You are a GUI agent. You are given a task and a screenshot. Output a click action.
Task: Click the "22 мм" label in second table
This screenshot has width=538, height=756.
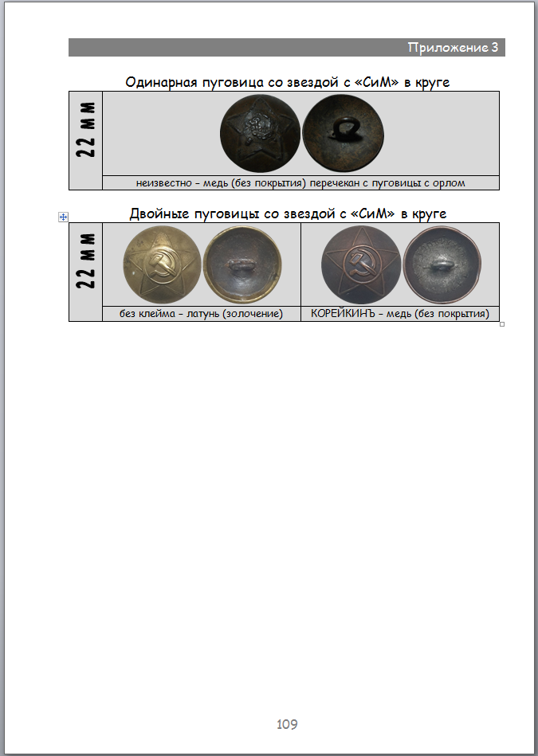click(86, 261)
